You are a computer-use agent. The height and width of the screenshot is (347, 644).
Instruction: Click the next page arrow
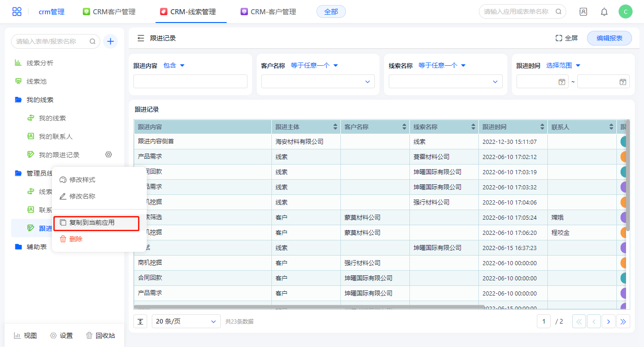[608, 322]
